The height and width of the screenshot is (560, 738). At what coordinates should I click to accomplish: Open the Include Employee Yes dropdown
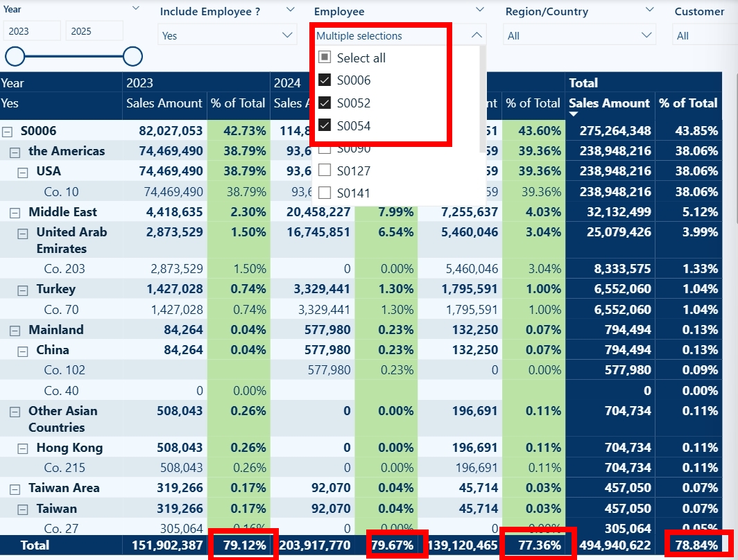click(227, 36)
